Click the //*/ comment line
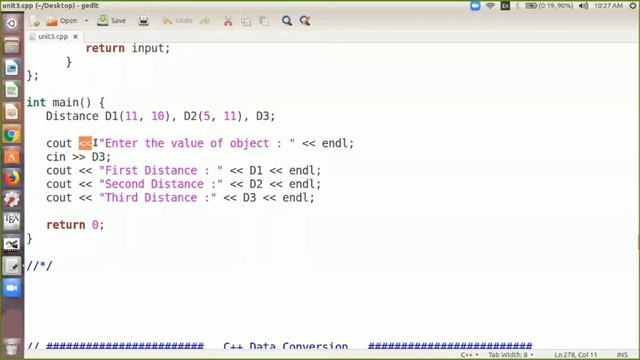This screenshot has height=360, width=640. [39, 266]
